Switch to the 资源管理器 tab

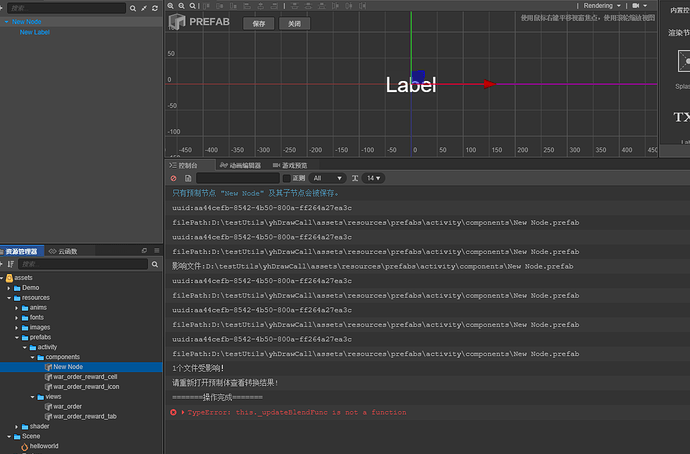click(21, 251)
